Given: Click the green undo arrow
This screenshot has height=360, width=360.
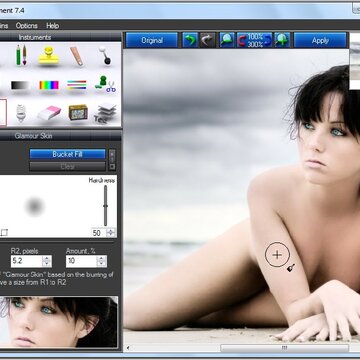Looking at the screenshot, I should tap(190, 40).
